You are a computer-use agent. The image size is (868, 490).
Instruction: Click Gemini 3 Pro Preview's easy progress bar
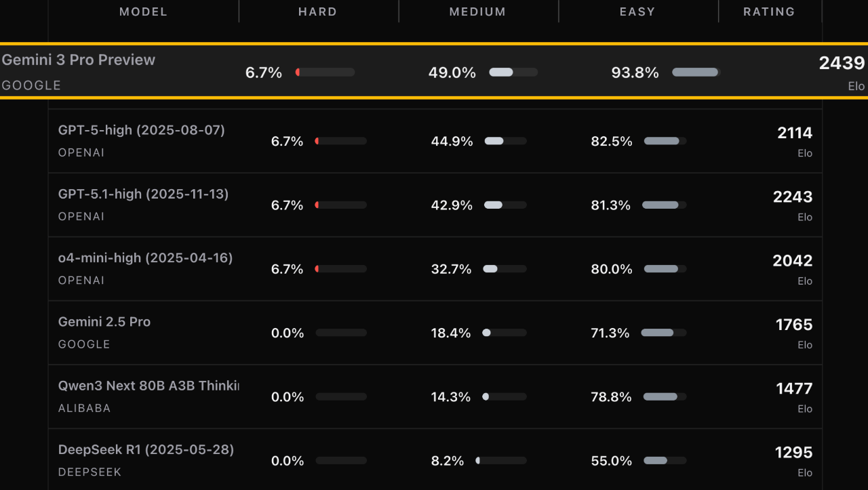click(x=695, y=73)
